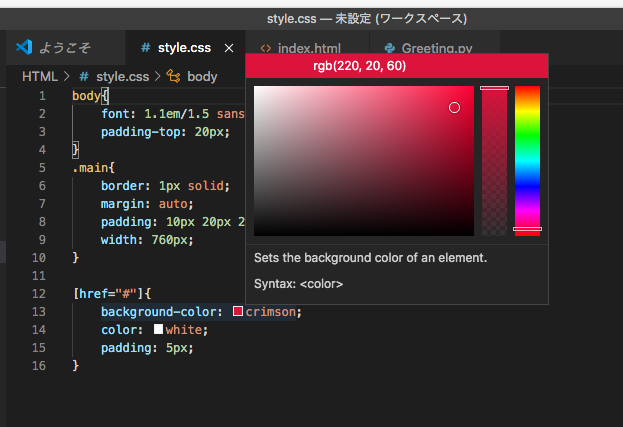
Task: Click the HTML folder in the breadcrumb
Action: point(40,76)
